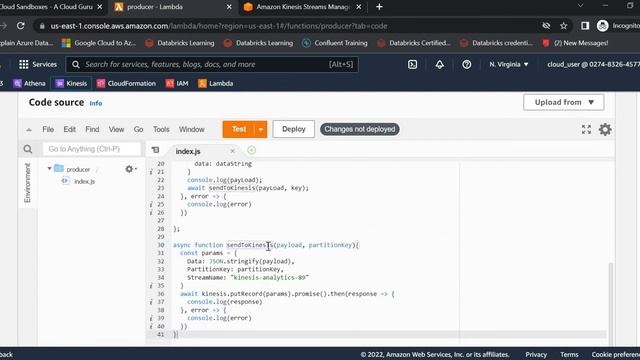Screen dimensions: 640x360
Task: Click the editor vertical scrollbar thumb
Action: (x=611, y=303)
